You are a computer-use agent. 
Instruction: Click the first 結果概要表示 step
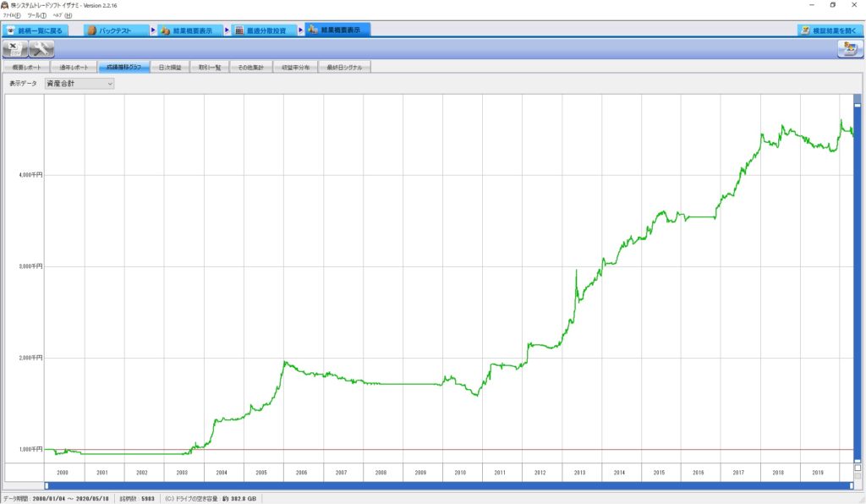click(190, 30)
